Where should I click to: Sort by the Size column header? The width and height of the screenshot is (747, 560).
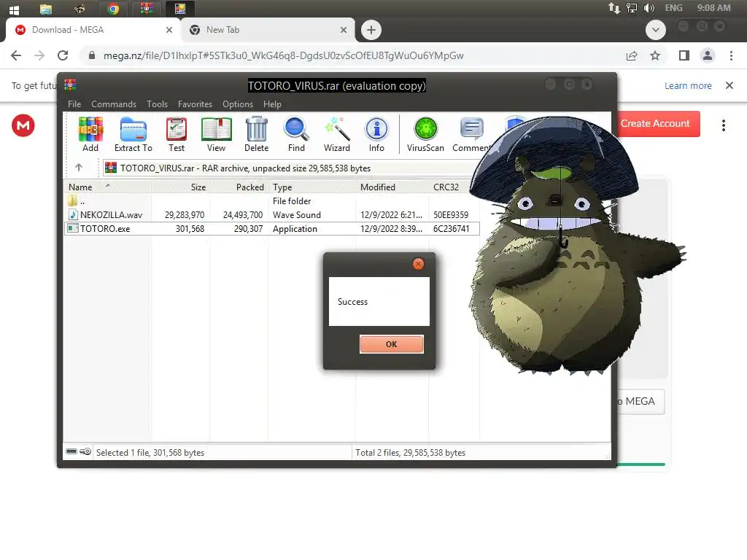181,187
